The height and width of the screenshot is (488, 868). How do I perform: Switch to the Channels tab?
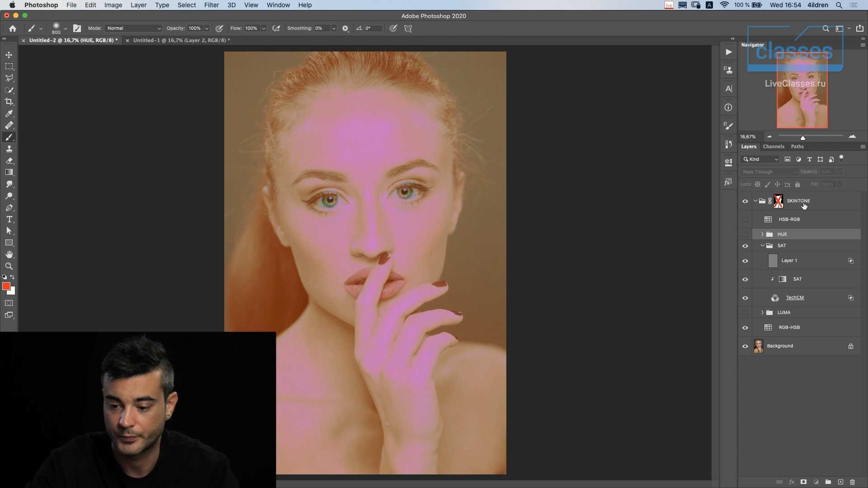tap(773, 146)
